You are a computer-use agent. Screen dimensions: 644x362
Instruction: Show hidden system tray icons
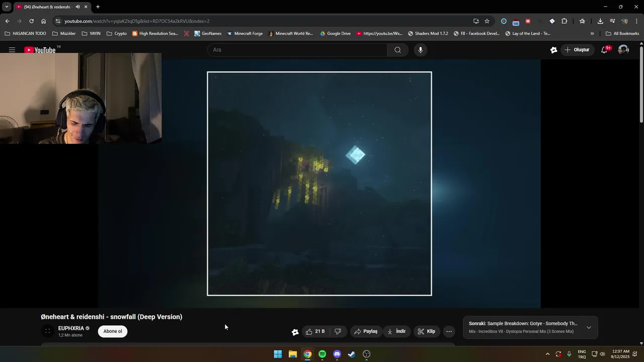[x=547, y=354]
